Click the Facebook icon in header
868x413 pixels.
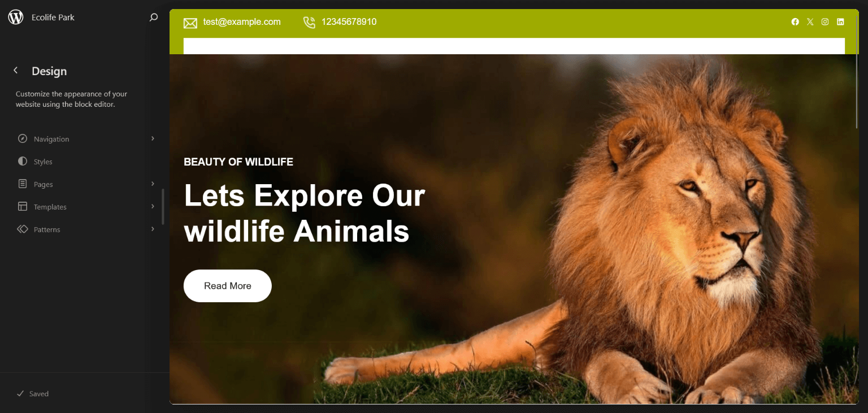pos(795,22)
